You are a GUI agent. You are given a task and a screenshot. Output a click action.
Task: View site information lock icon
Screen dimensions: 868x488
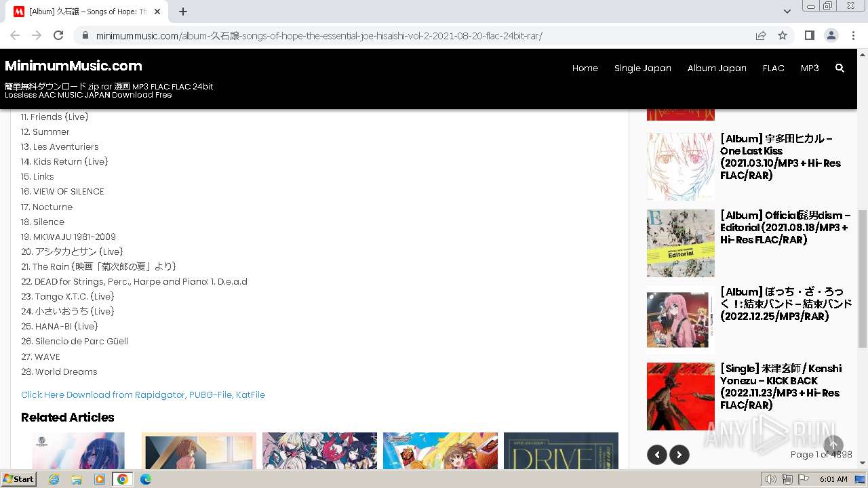point(85,36)
